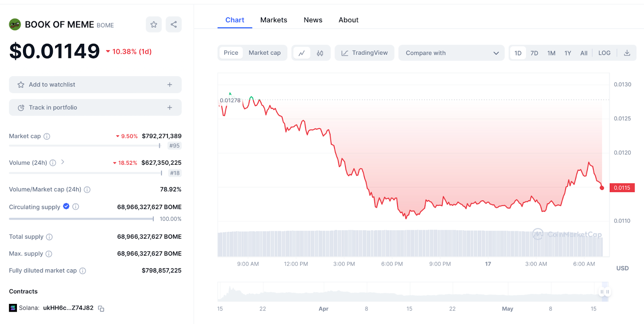Click the BOOK OF MEME coin logo
644x324 pixels.
coord(15,25)
